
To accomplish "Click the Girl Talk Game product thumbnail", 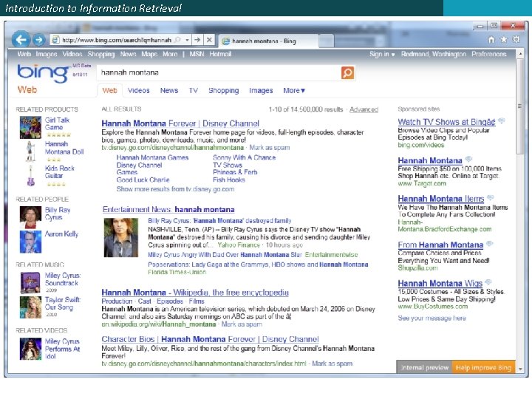I will (x=30, y=127).
